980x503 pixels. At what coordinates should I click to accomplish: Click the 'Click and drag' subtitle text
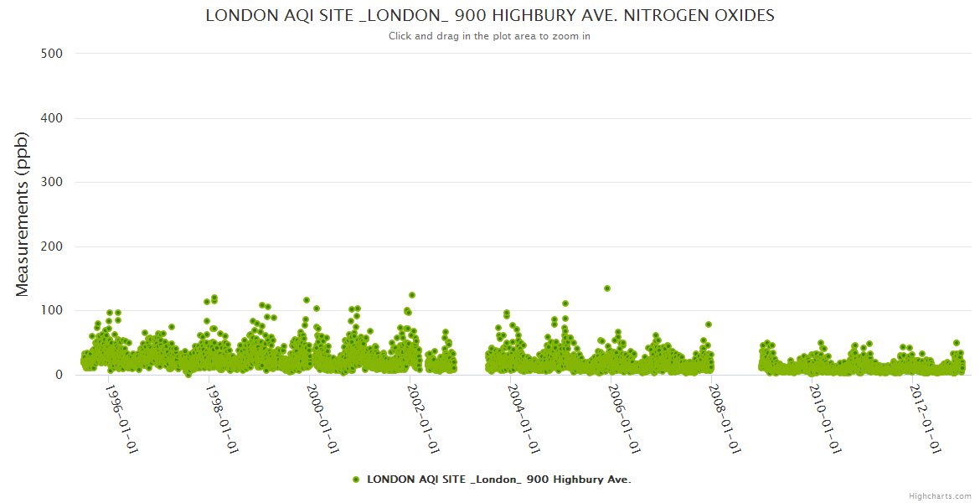[490, 36]
